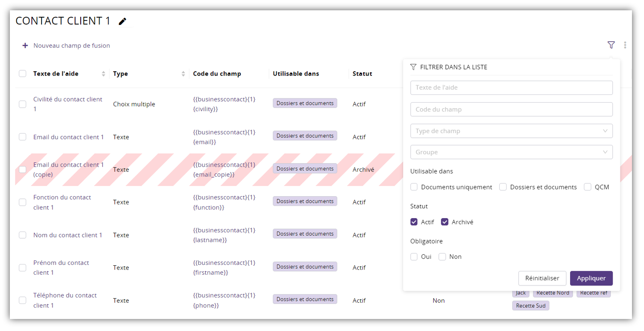Expand the Type de champ dropdown
The image size is (644, 331).
coord(511,131)
